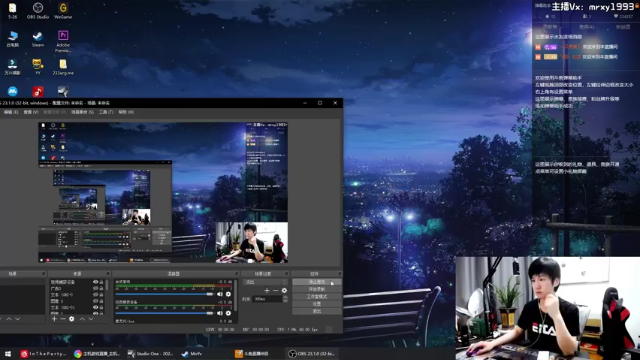Click the 退出 exit button in controls
Viewport: 640px width, 360px height.
(317, 311)
